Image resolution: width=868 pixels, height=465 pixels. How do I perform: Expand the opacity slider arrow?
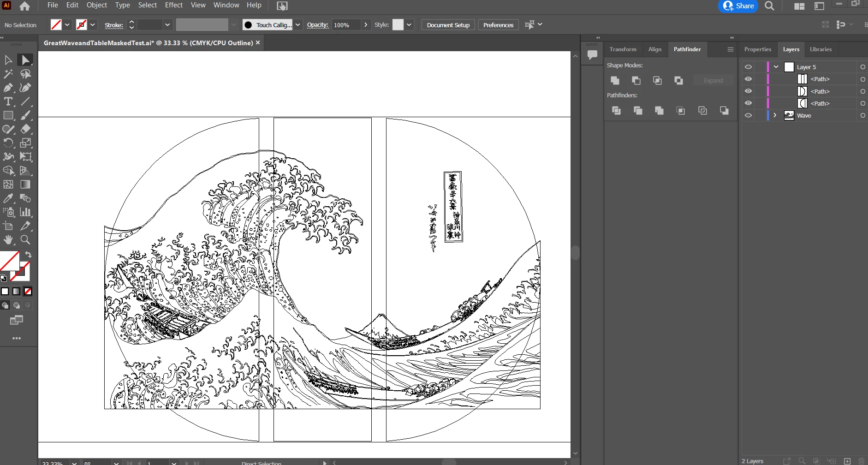point(366,25)
